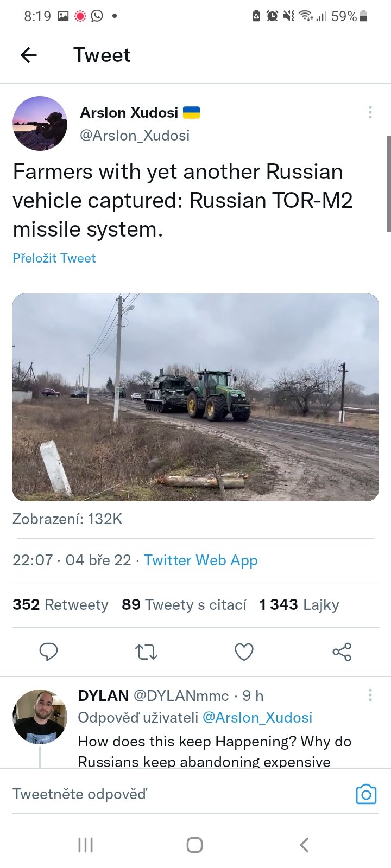Open more options on DYLAN's reply
This screenshot has height=868, width=391.
tap(370, 695)
